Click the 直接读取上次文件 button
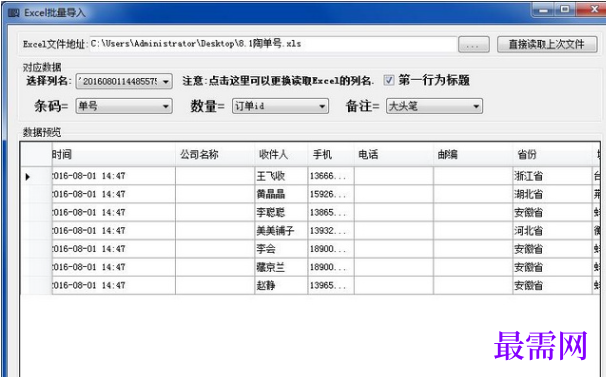Image resolution: width=606 pixels, height=377 pixels. tap(547, 44)
